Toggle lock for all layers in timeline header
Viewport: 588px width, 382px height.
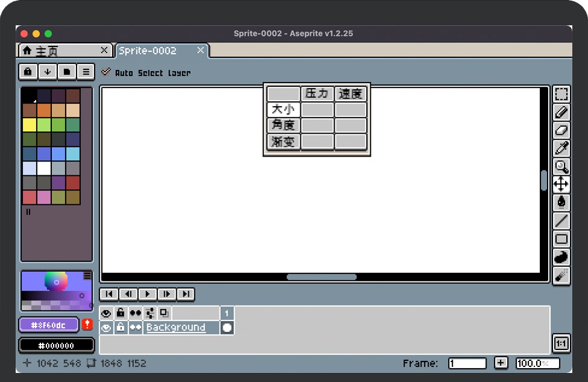[121, 313]
